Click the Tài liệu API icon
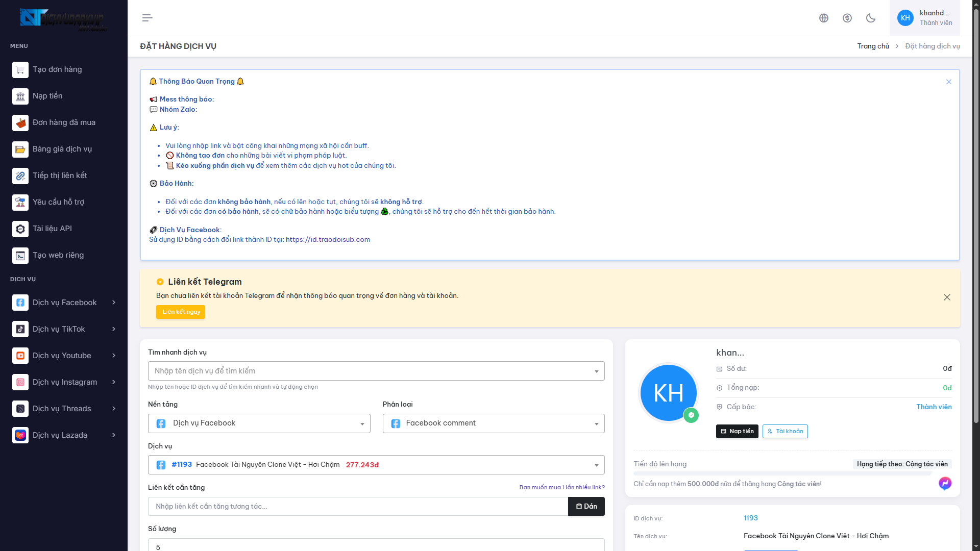 tap(20, 229)
